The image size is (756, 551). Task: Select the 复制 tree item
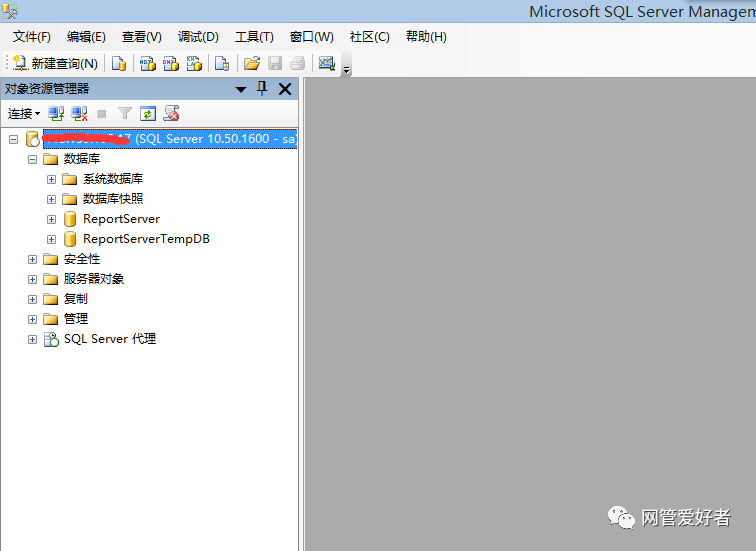click(76, 299)
